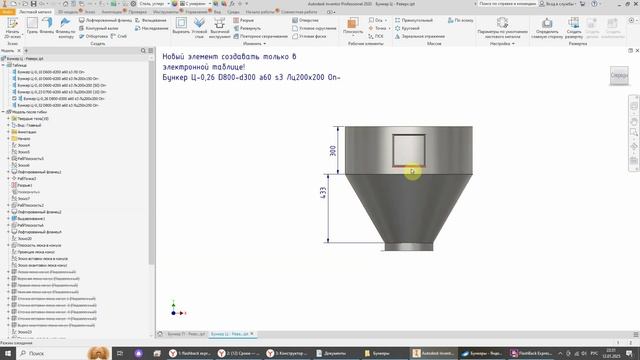The image size is (640, 360).
Task: Open the Изменить panel dropdown
Action: click(x=254, y=44)
